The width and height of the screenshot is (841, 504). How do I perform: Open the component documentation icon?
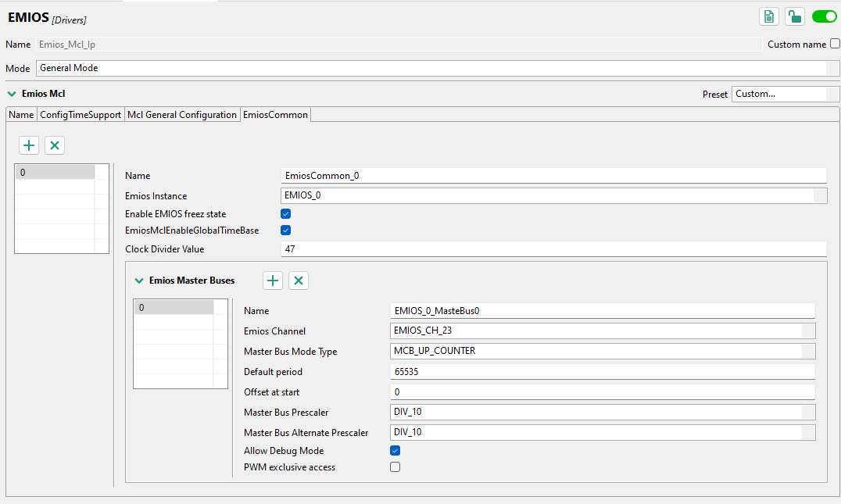pos(768,16)
